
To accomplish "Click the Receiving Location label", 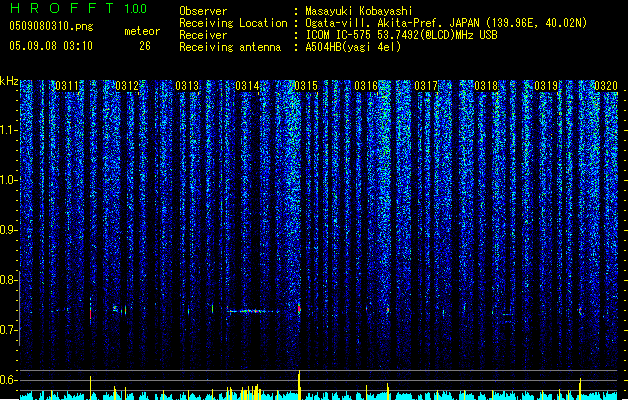I will click(x=233, y=23).
